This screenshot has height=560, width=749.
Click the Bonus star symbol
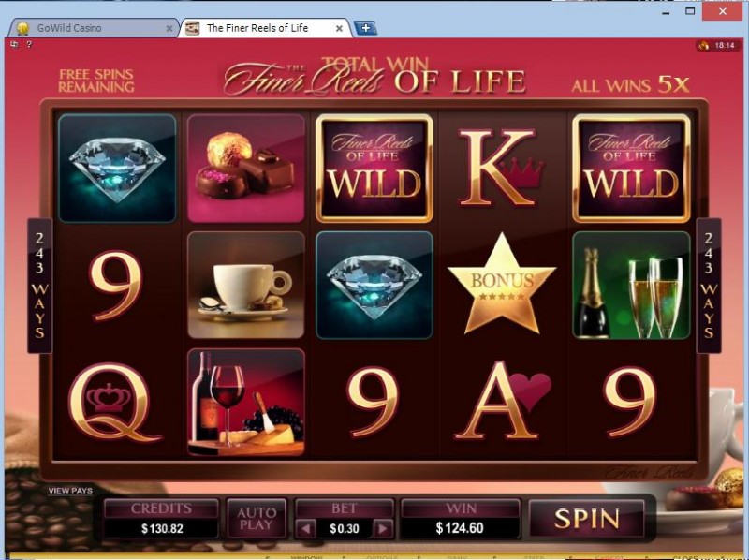(x=502, y=285)
